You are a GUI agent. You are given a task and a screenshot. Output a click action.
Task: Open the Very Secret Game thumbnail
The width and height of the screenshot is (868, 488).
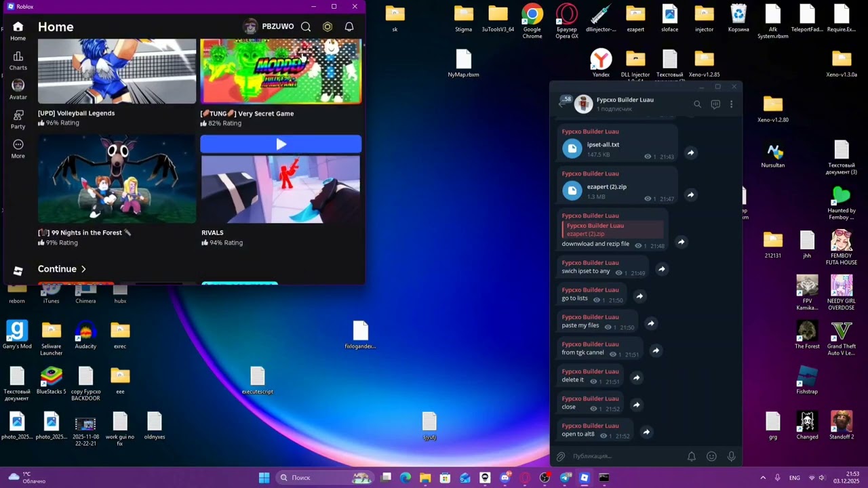(281, 71)
